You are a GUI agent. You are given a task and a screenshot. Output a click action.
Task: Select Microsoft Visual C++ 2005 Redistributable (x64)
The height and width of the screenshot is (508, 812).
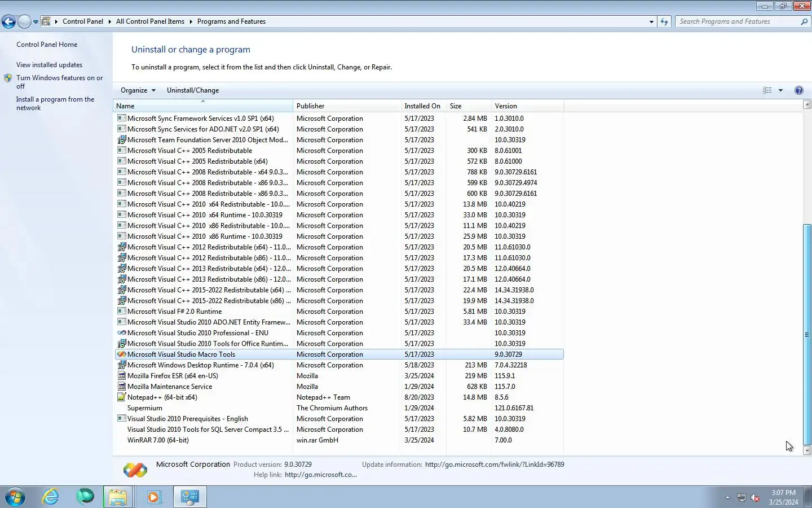tap(339, 161)
